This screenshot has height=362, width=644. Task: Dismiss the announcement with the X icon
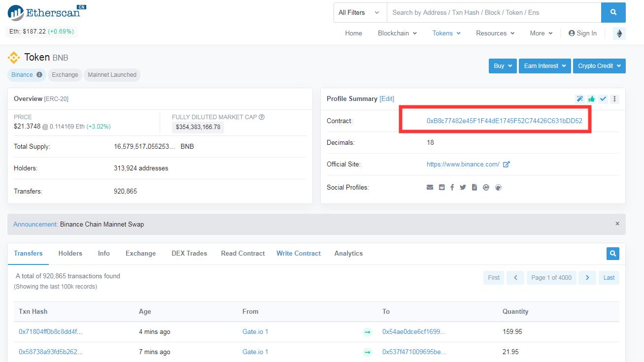(x=617, y=224)
